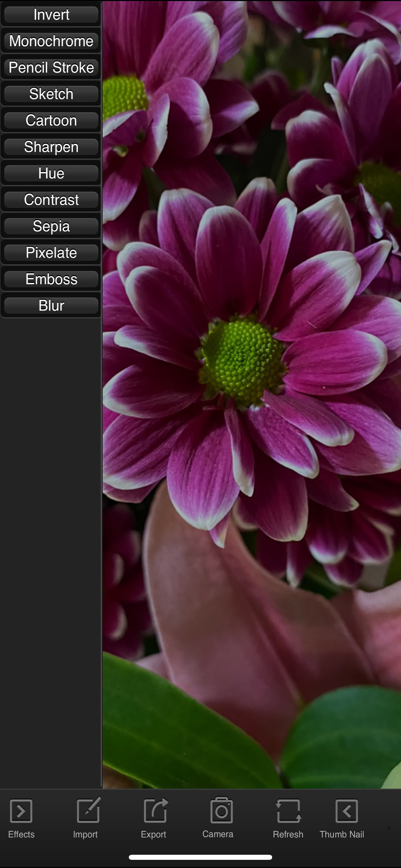The height and width of the screenshot is (868, 401).
Task: Tap the Thumb Nail icon
Action: (x=347, y=811)
